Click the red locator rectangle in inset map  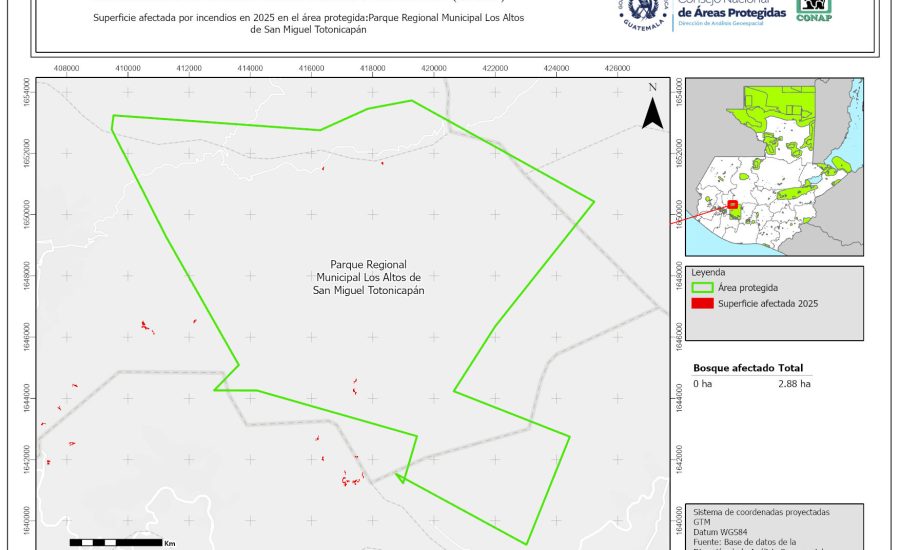[x=733, y=204]
